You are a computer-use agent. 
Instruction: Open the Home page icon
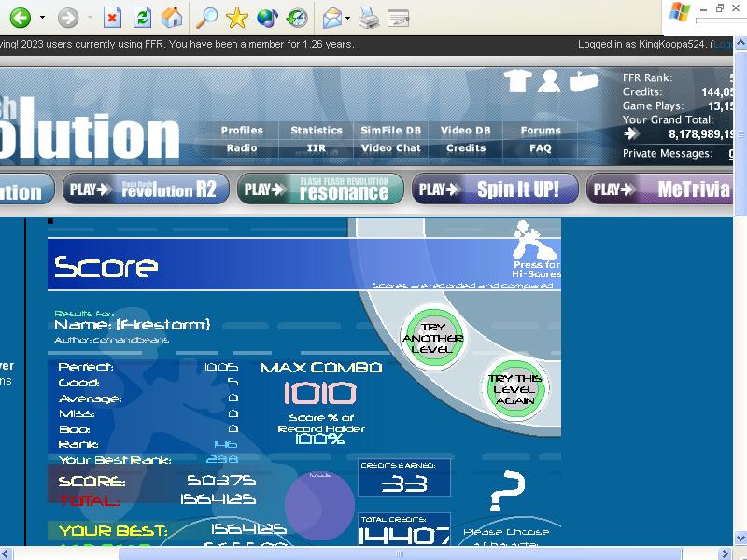click(172, 18)
